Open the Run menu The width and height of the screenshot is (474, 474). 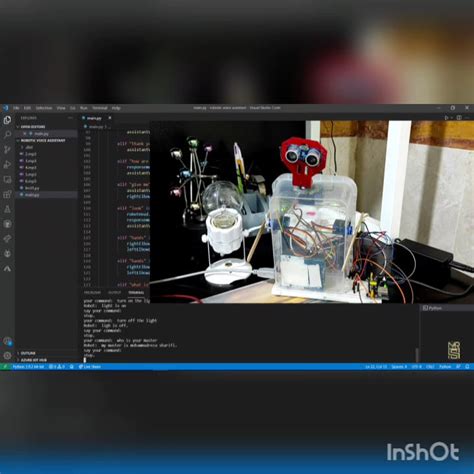click(x=84, y=108)
